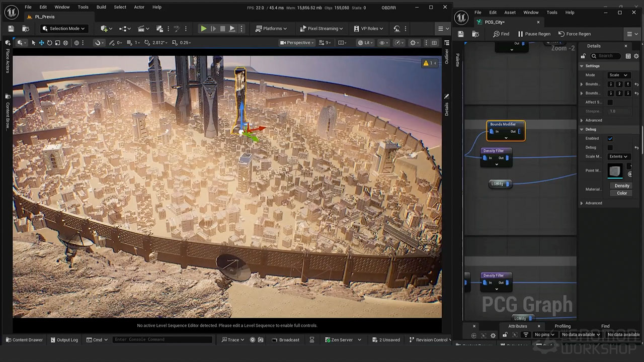Tick the Affect Steepness checkbox
This screenshot has height=362, width=644.
(610, 102)
